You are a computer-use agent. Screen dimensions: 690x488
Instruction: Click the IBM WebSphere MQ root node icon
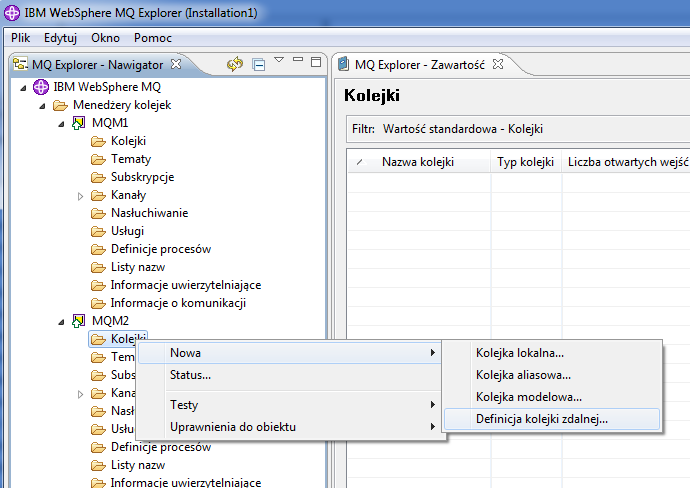(41, 87)
